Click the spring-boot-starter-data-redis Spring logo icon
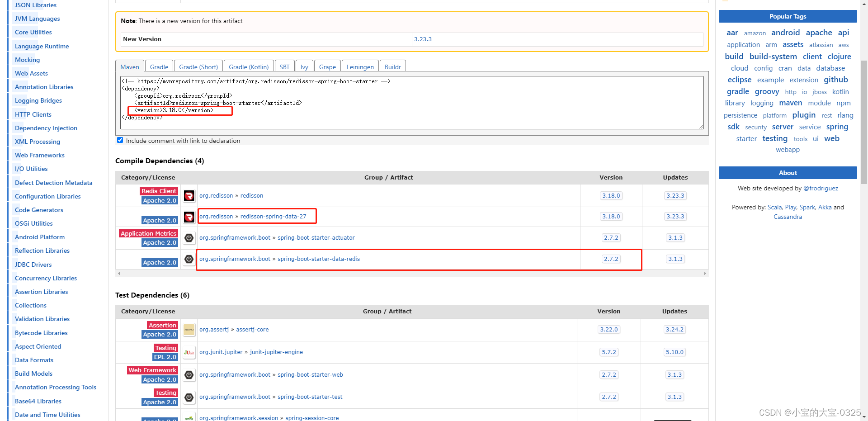 pos(189,259)
